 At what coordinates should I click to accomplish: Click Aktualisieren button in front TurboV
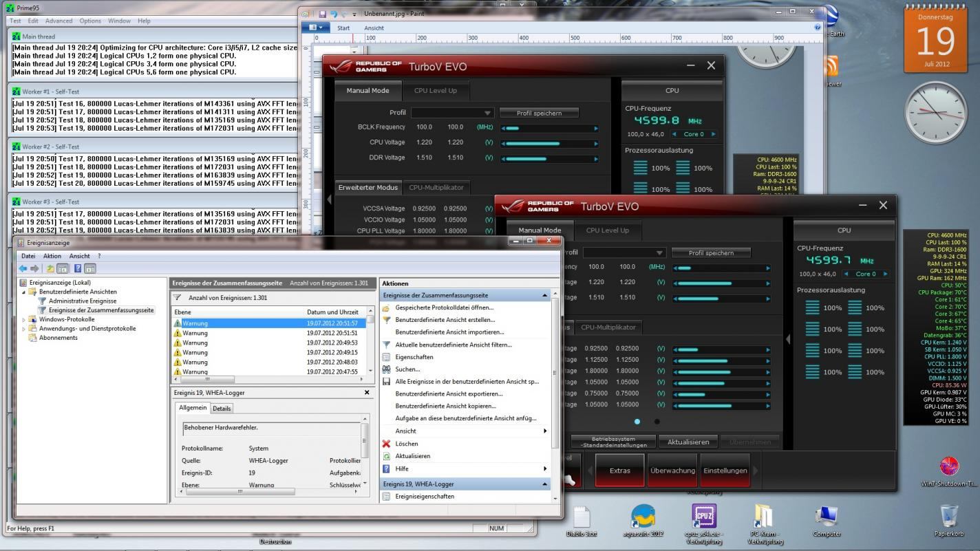(688, 442)
